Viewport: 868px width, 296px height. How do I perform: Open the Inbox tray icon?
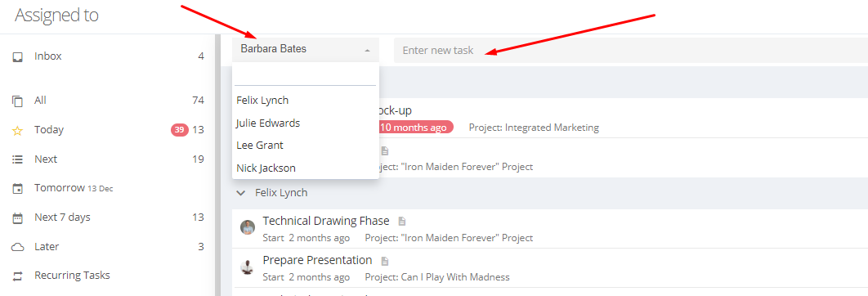tap(18, 56)
